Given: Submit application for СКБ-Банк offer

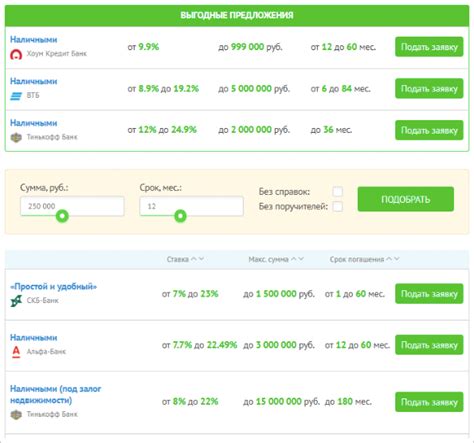Looking at the screenshot, I should point(429,294).
